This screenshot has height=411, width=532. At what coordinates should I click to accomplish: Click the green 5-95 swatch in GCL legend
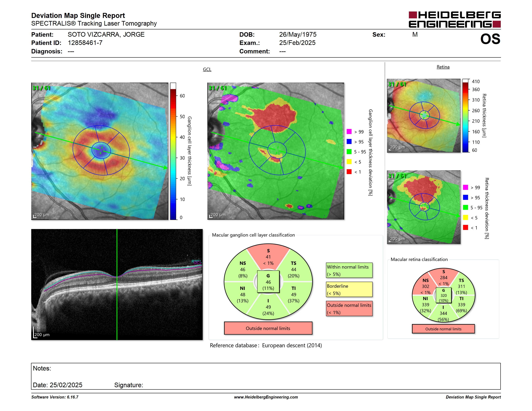point(349,152)
